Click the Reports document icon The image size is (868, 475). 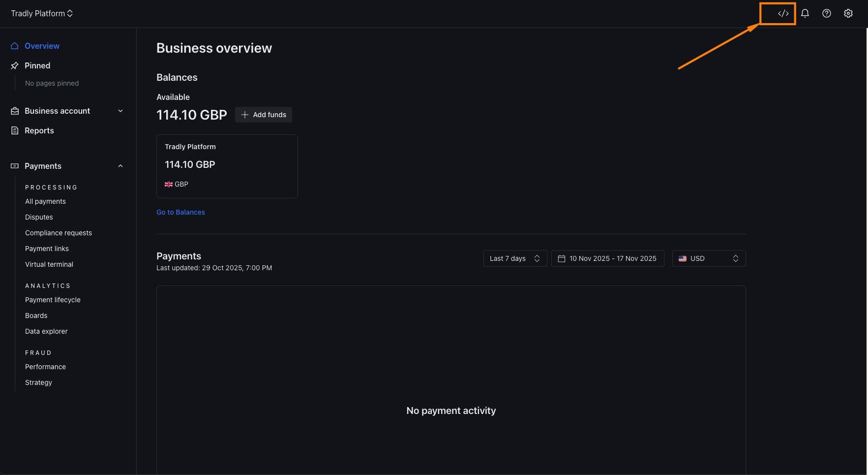click(x=15, y=130)
